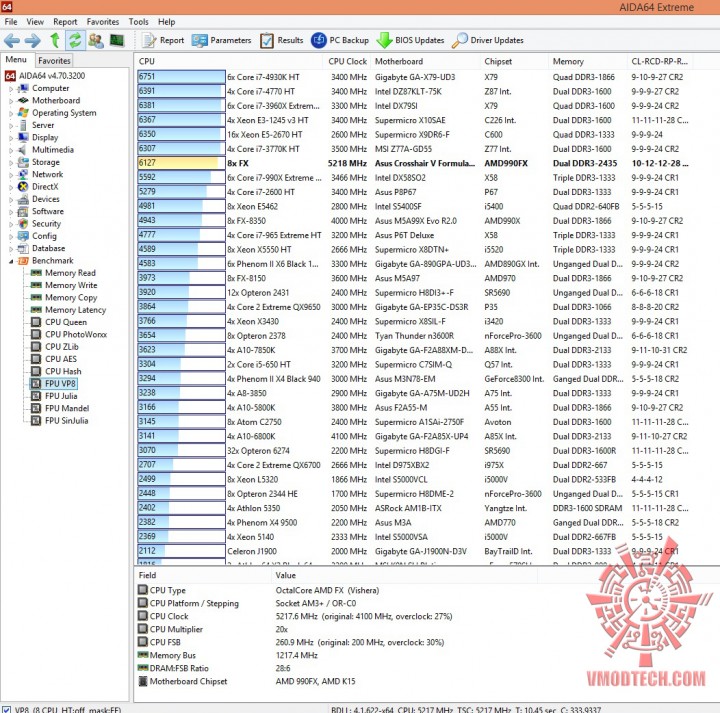Image resolution: width=720 pixels, height=713 pixels.
Task: Sort by CPU Clock column header
Action: pyautogui.click(x=347, y=62)
